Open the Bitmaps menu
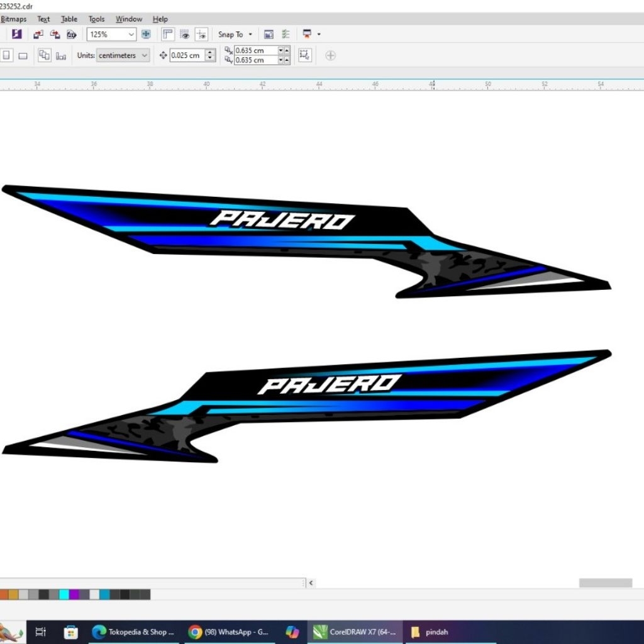The image size is (644, 644). 13,19
